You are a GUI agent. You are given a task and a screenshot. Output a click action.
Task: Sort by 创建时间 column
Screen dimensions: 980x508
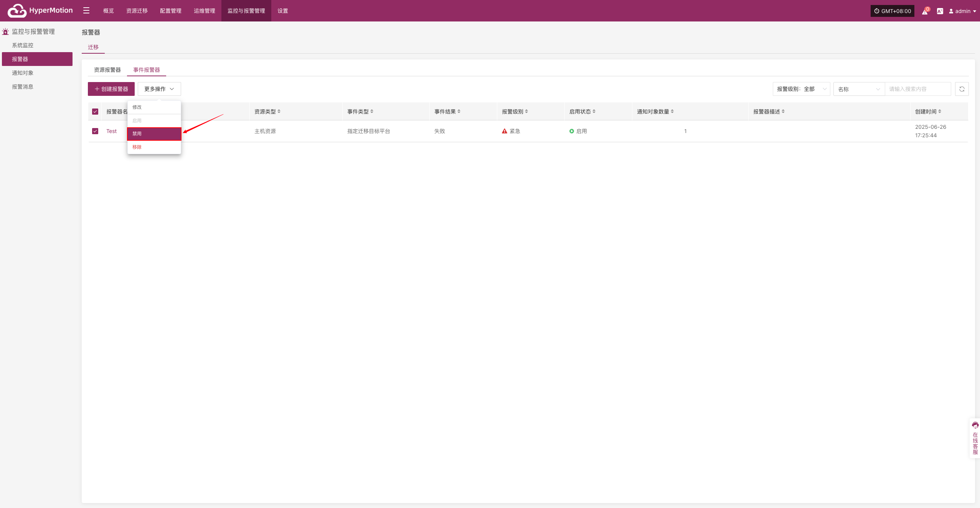pyautogui.click(x=940, y=112)
